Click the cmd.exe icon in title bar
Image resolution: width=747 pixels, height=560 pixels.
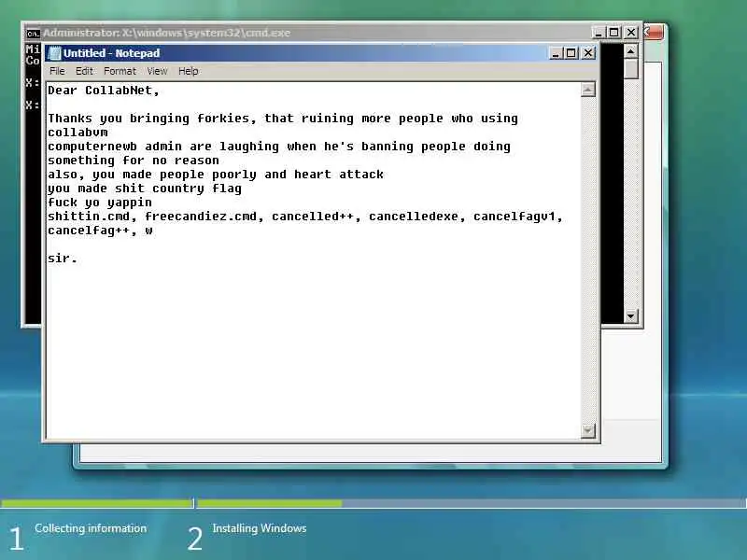click(33, 33)
